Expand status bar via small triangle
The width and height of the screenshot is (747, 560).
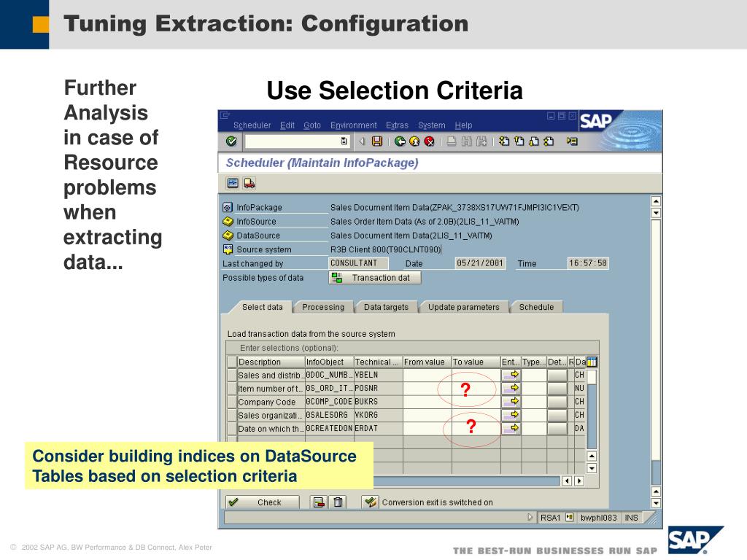tap(530, 517)
